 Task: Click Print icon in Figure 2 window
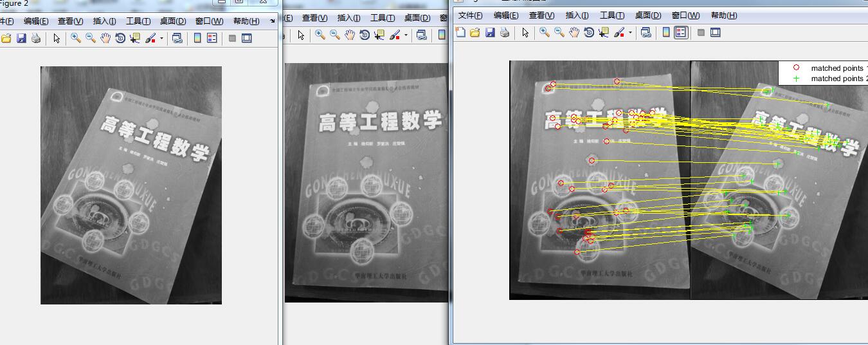(x=36, y=39)
